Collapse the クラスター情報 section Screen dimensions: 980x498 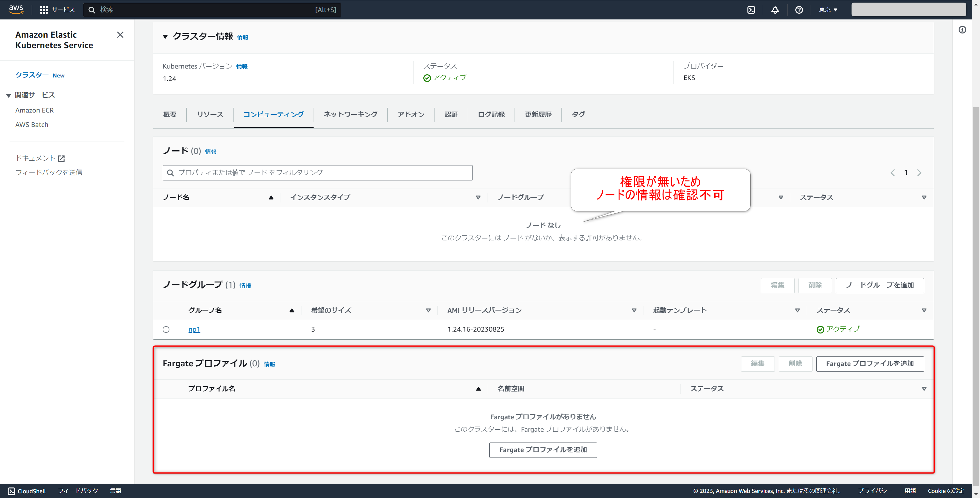pyautogui.click(x=165, y=37)
